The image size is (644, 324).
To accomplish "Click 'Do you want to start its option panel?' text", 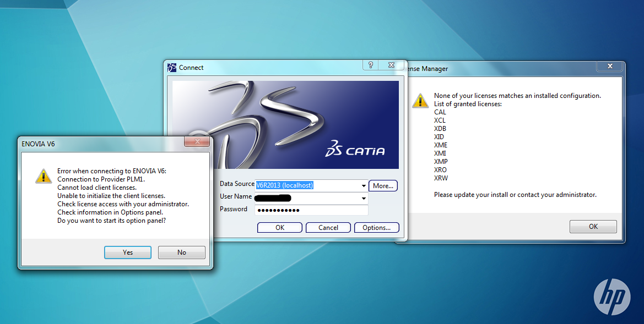I will 112,221.
